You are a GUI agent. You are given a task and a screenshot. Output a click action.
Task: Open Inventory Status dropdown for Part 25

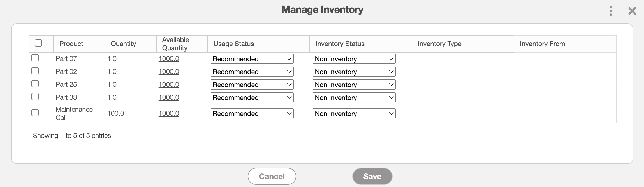pyautogui.click(x=354, y=85)
